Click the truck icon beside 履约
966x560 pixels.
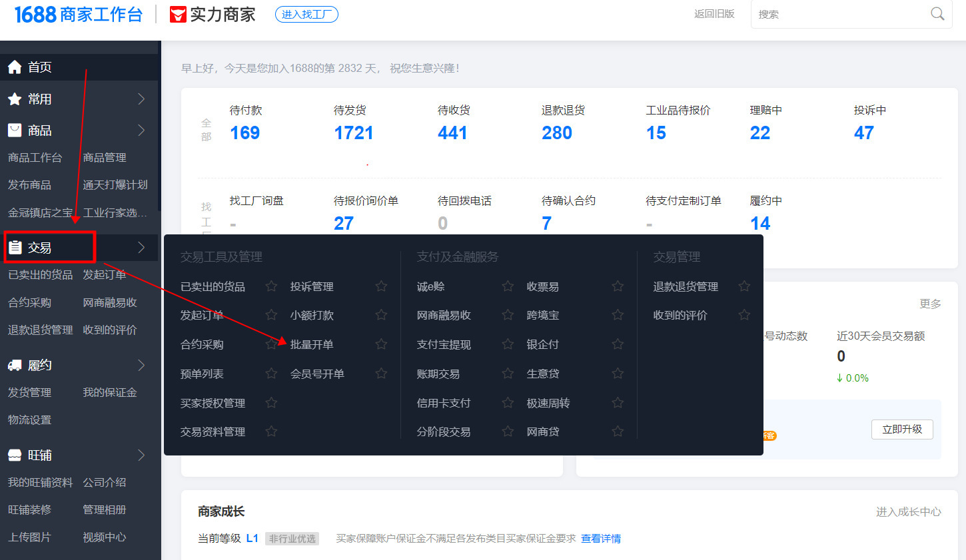coord(15,365)
